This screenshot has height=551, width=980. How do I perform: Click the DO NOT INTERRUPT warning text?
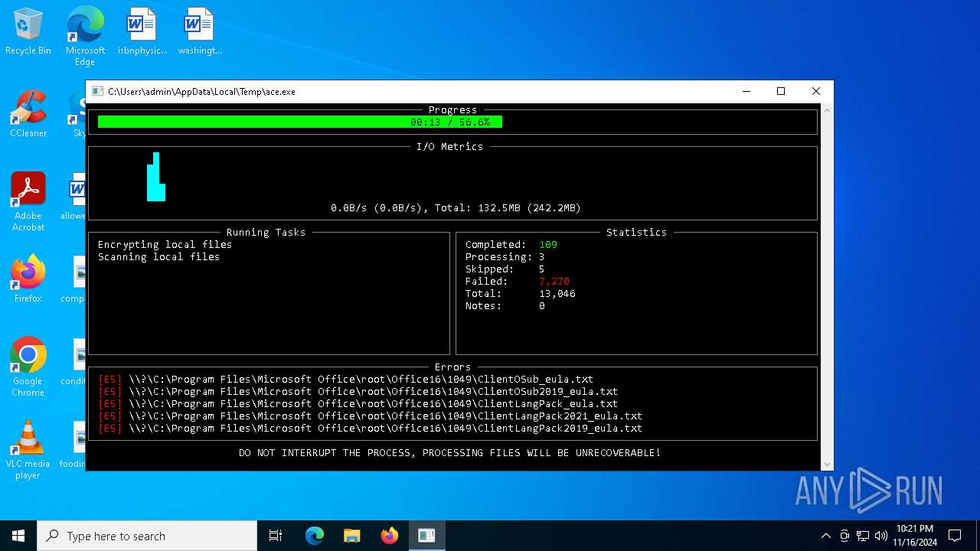coord(449,452)
